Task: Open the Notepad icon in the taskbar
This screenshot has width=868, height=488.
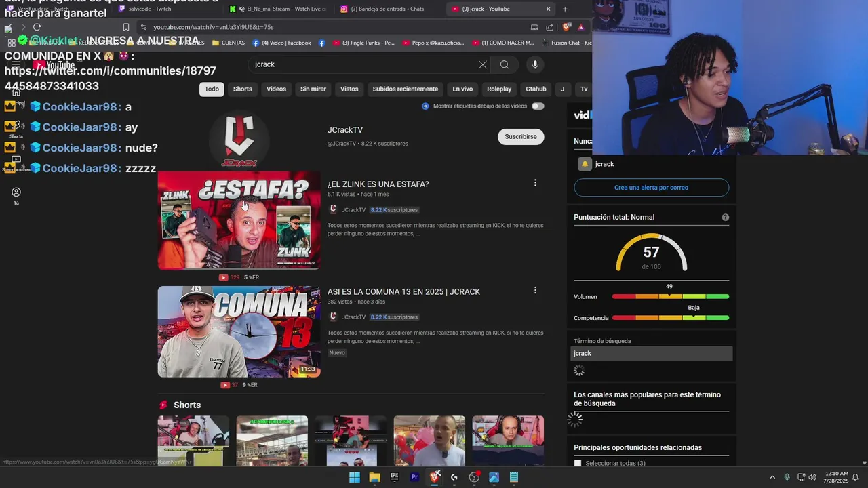Action: click(x=514, y=477)
